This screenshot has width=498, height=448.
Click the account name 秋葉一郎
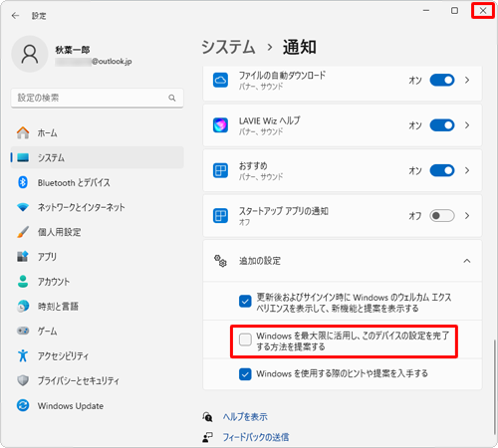coord(73,50)
